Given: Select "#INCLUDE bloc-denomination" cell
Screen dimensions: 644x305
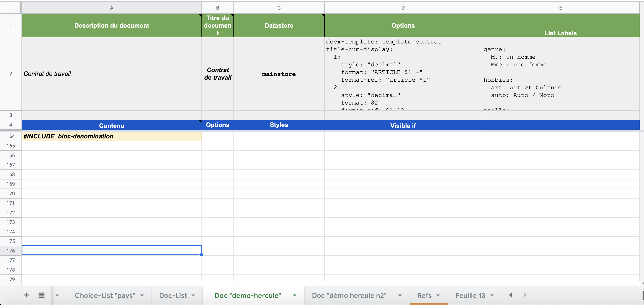Looking at the screenshot, I should click(112, 136).
